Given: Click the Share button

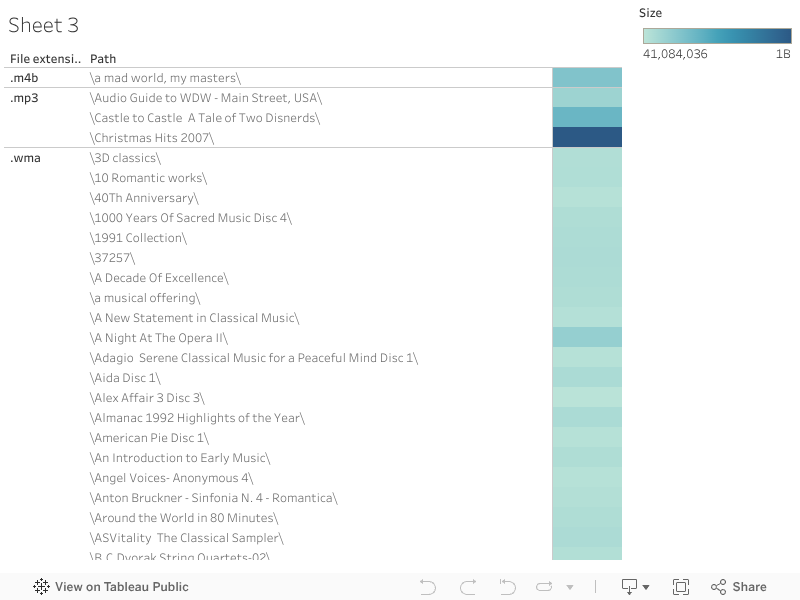Looking at the screenshot, I should coord(739,587).
